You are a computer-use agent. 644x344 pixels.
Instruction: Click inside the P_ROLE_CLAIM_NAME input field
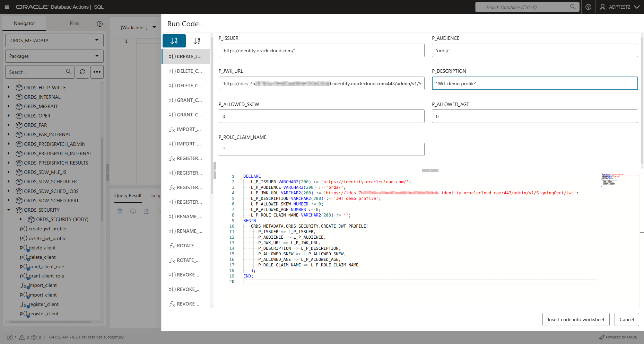(x=321, y=149)
